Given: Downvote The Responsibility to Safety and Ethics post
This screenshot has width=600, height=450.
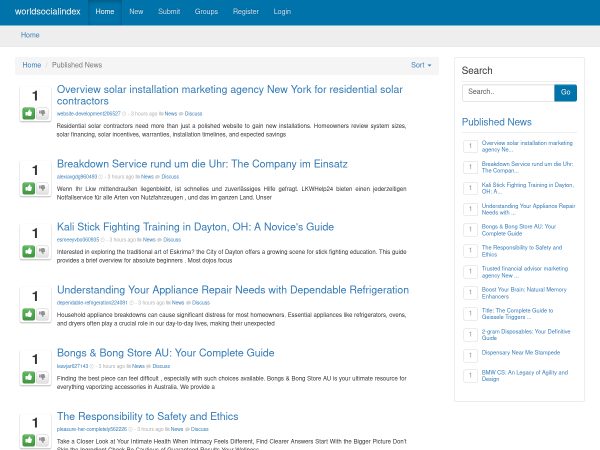Looking at the screenshot, I should [42, 440].
